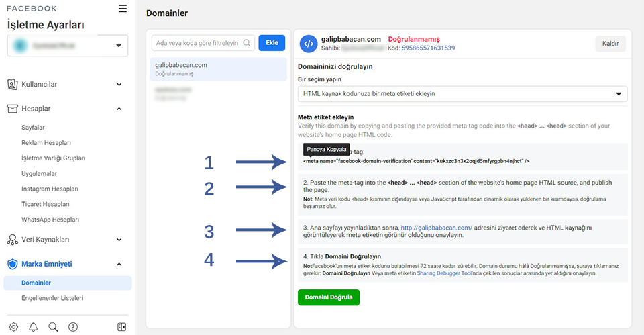Open İşletme Varlığı Grupları item

(x=54, y=158)
